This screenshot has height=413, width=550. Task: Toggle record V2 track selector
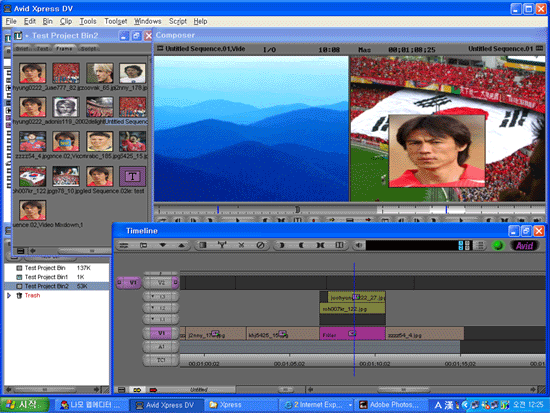click(x=161, y=282)
